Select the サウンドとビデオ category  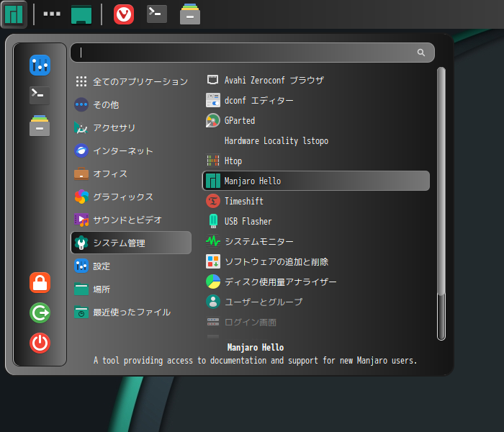[x=131, y=220]
